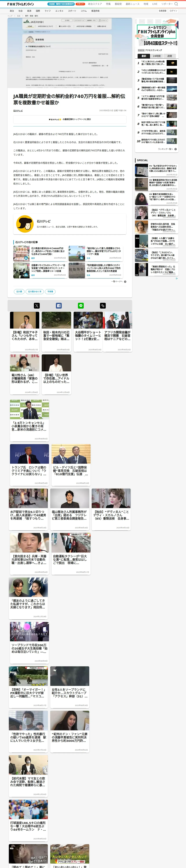Click the FNNプライムオンライン logo
Viewport: 186px width, 868px height.
[x=21, y=4]
